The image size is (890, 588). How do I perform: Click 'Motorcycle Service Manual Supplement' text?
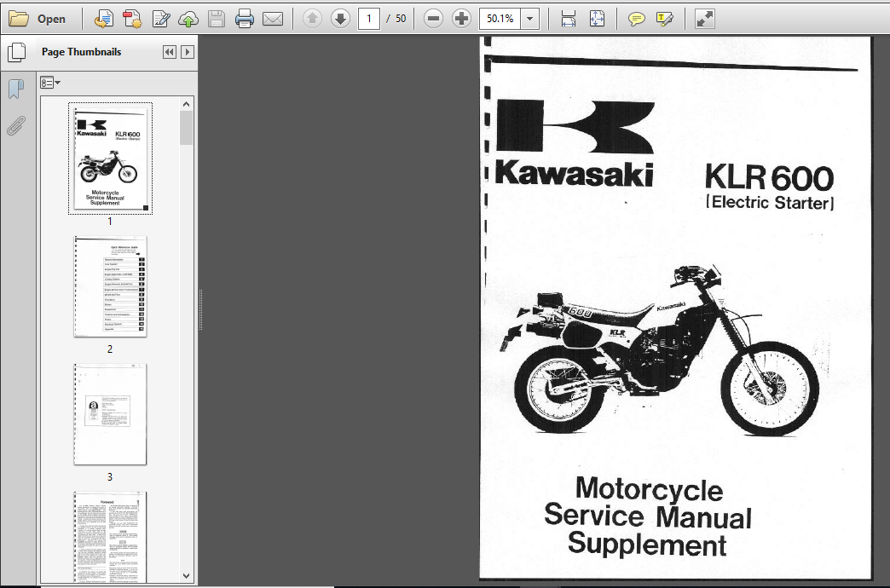(648, 516)
